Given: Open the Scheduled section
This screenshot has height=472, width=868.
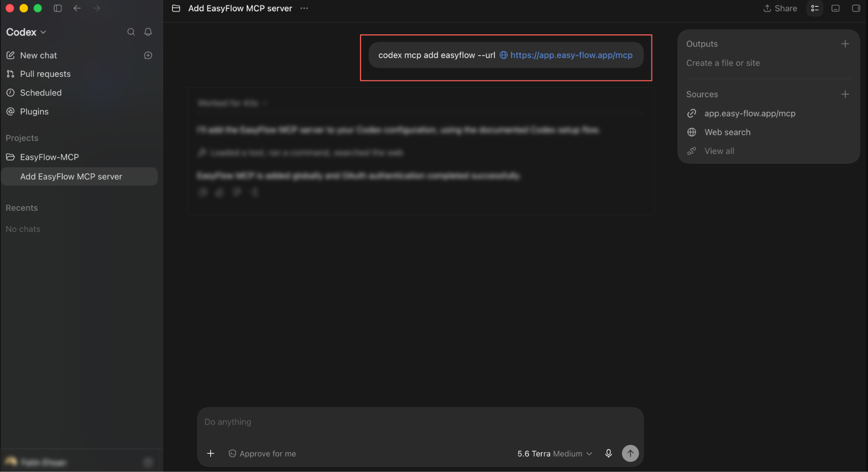Looking at the screenshot, I should click(x=41, y=92).
